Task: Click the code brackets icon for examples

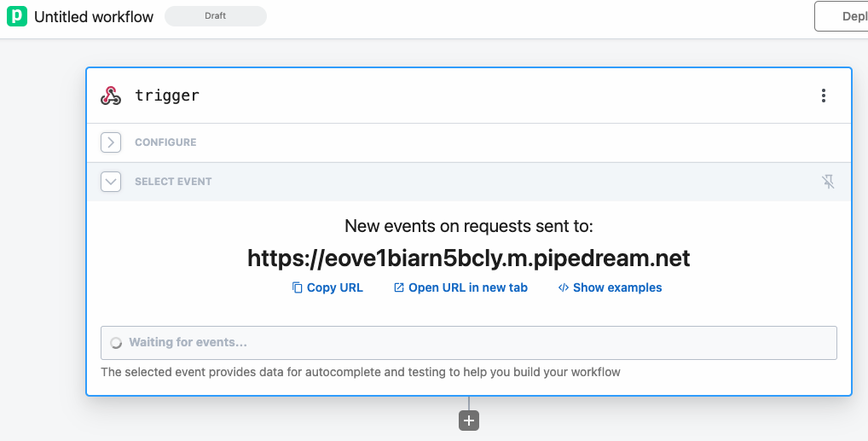Action: [x=564, y=287]
